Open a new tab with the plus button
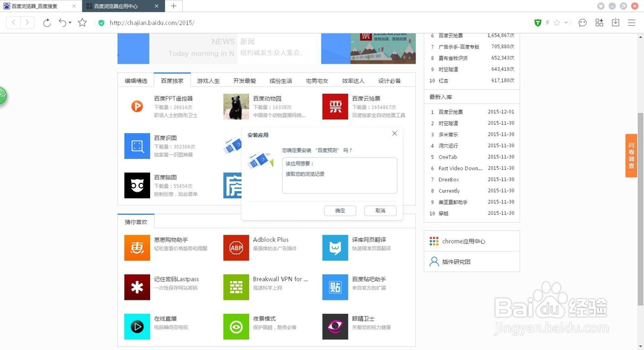The image size is (644, 350). [174, 6]
